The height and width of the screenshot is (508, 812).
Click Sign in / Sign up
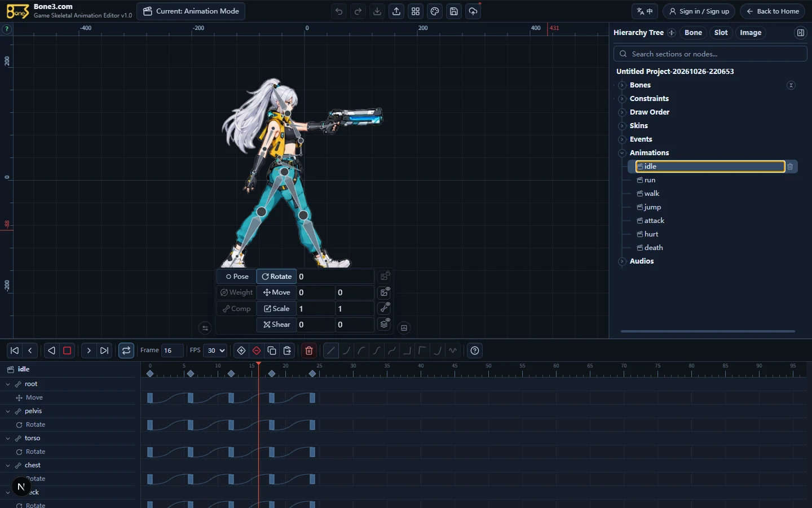[x=699, y=11]
